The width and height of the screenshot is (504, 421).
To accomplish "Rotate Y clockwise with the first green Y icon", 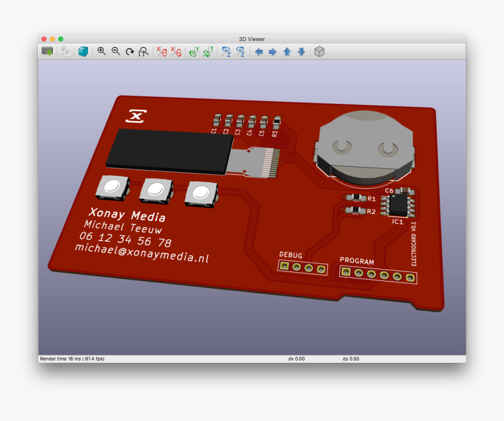I will click(194, 52).
